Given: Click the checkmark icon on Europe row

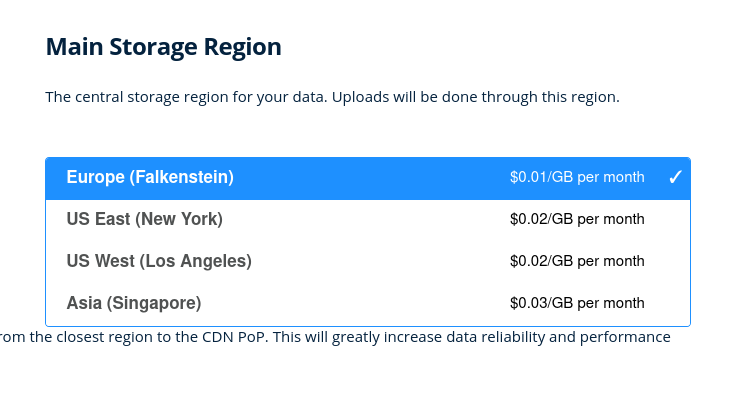Looking at the screenshot, I should 675,177.
